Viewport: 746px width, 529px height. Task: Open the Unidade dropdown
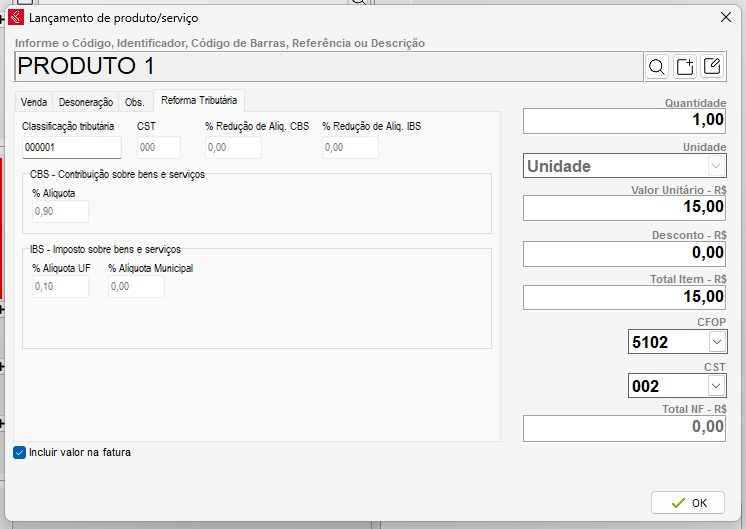pos(716,165)
